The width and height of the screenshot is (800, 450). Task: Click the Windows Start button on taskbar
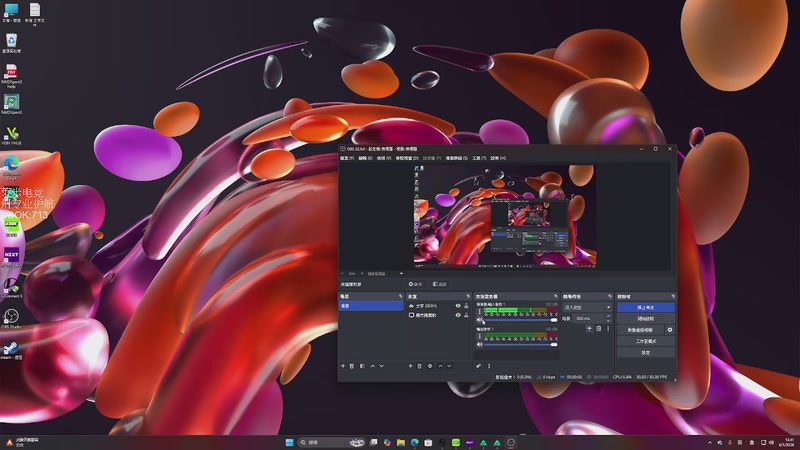pos(289,442)
